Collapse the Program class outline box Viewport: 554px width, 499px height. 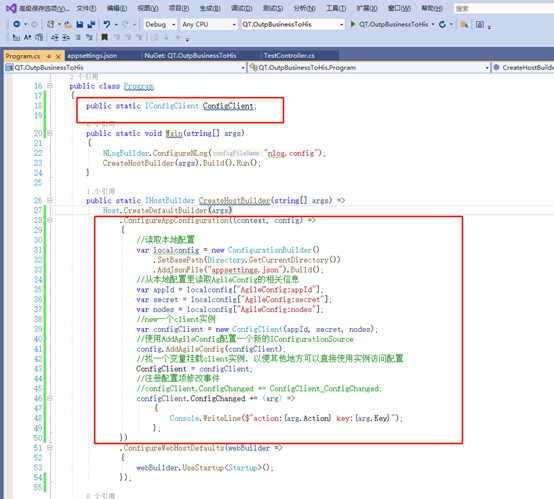[50, 86]
